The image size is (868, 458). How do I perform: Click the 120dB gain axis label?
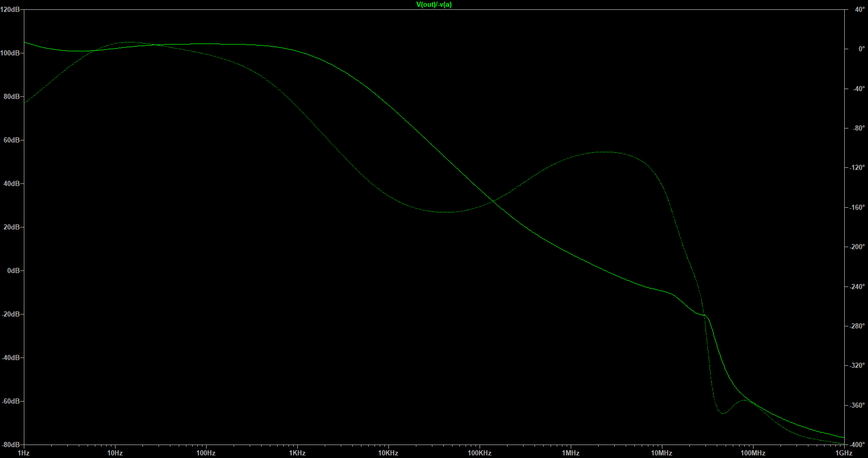click(10, 9)
